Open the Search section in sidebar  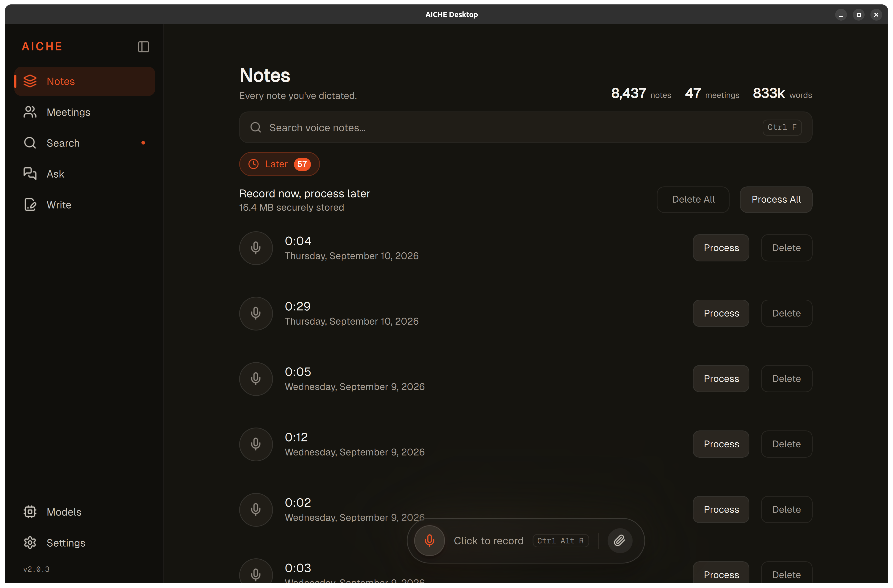tap(85, 143)
